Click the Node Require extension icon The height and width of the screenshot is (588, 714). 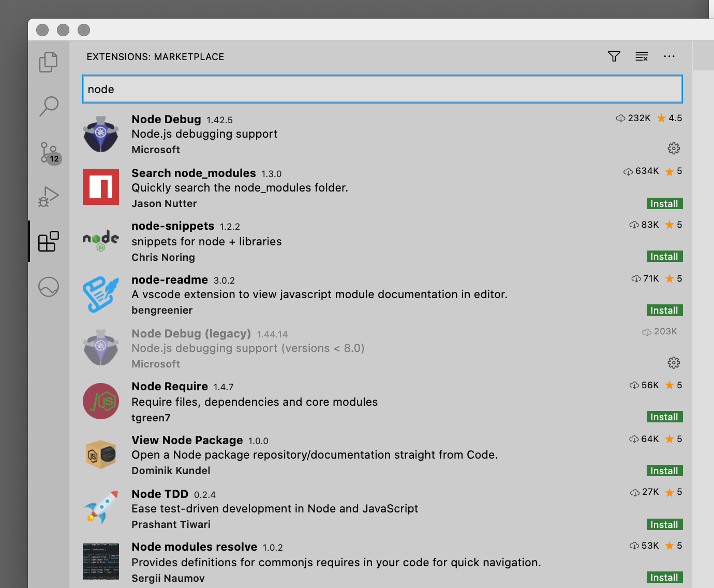101,401
